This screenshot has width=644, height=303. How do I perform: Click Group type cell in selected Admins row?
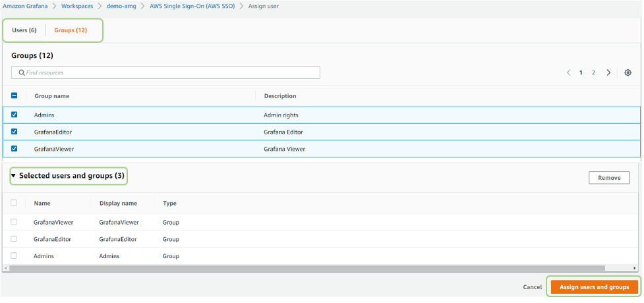coord(171,256)
